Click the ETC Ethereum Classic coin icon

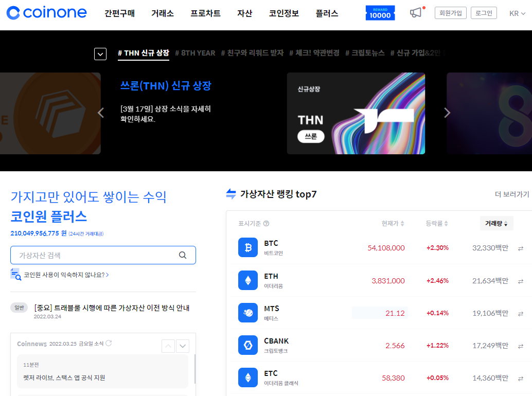pos(247,377)
